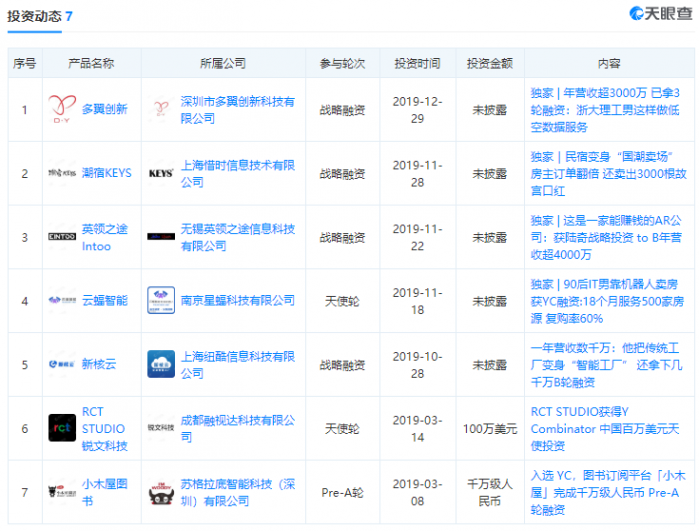
Task: Click the 参与轮次 column header
Action: click(x=342, y=63)
